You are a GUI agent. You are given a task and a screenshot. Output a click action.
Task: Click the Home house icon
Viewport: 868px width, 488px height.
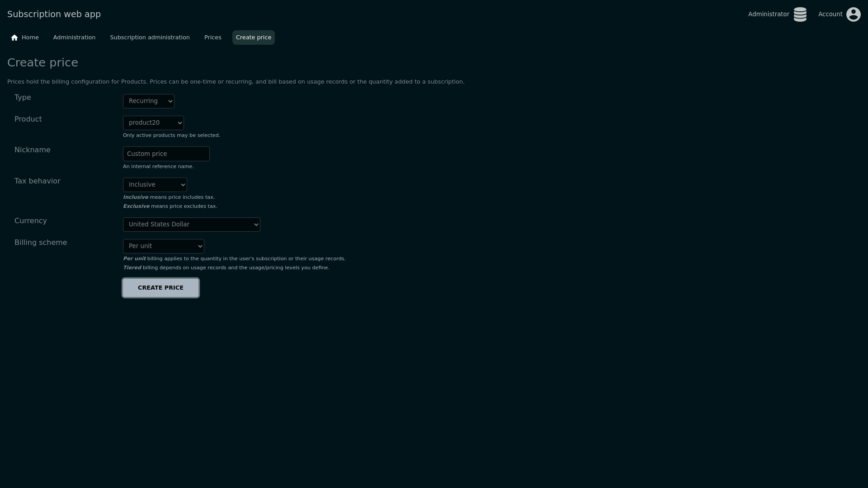14,38
